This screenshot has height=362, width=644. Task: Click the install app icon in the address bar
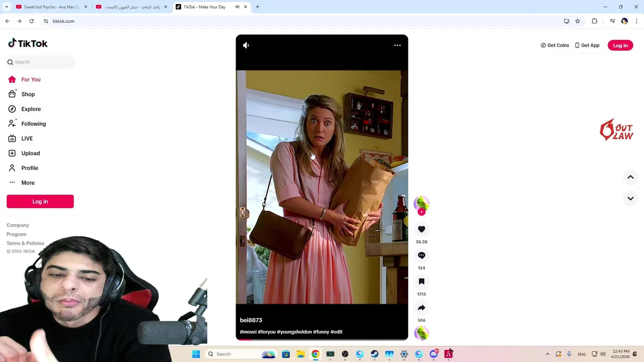pyautogui.click(x=567, y=21)
